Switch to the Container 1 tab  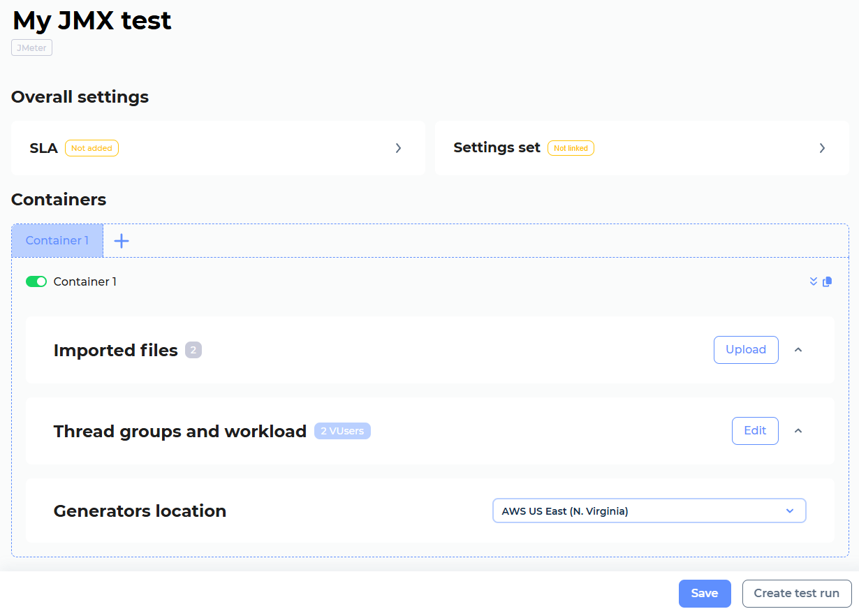pos(57,240)
